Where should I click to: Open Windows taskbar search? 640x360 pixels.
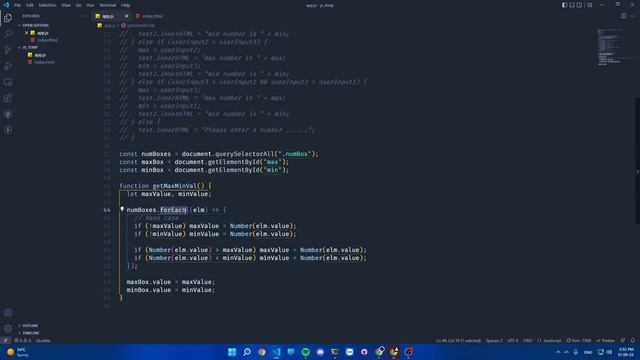click(x=247, y=352)
